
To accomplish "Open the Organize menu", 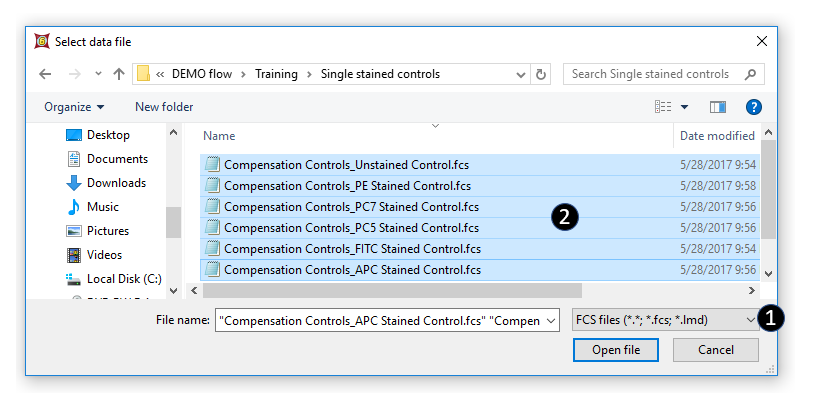I will [x=74, y=107].
